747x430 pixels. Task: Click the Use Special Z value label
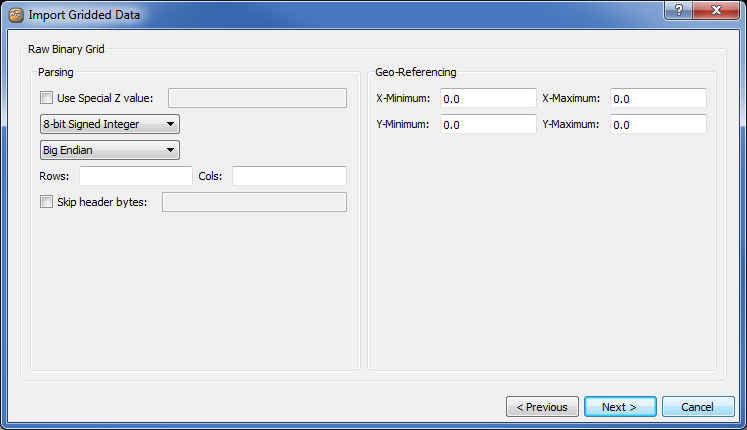click(x=105, y=98)
